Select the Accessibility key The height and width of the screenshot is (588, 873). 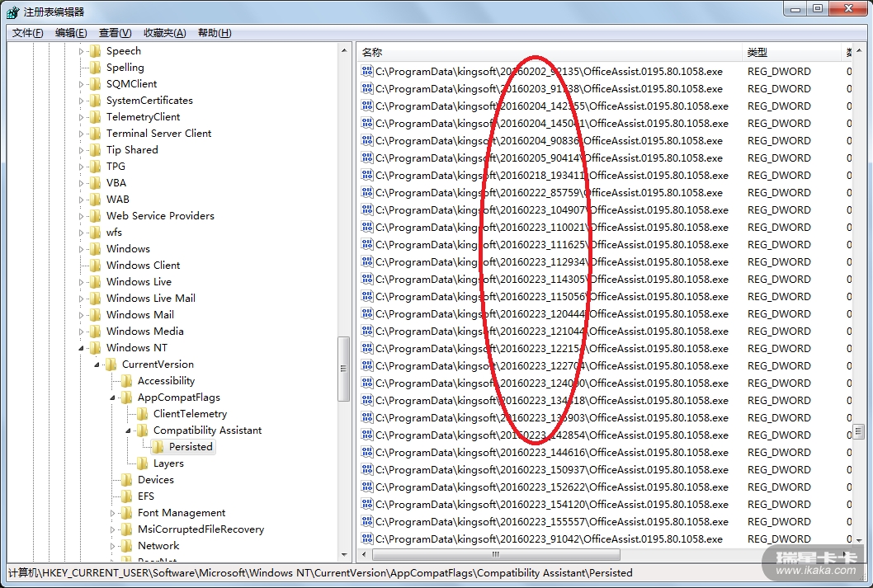167,381
